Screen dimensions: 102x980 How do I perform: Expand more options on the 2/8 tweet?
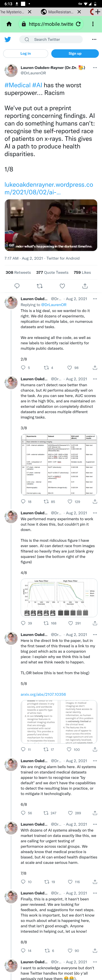pos(95,299)
